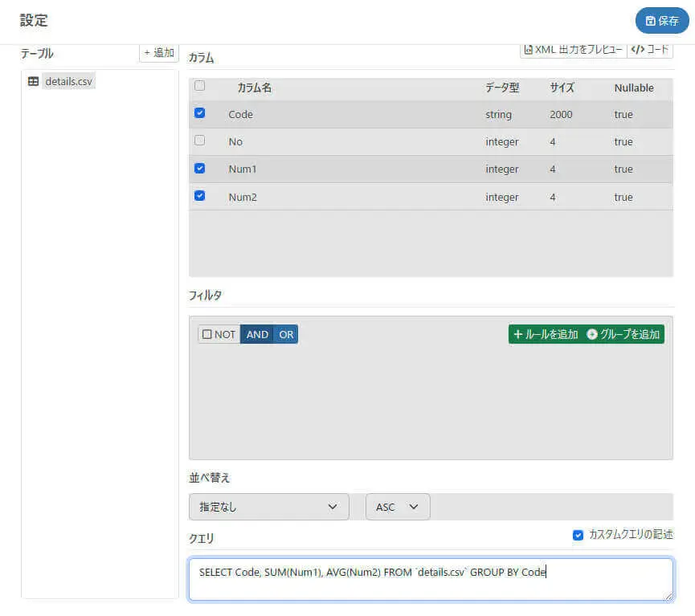Add a filter rule with ルールを追加

(x=546, y=334)
